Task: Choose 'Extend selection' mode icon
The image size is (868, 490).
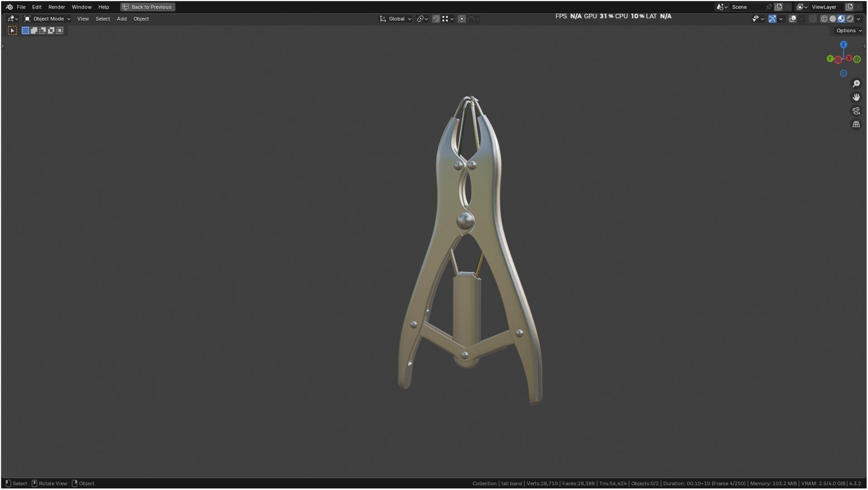Action: pos(34,30)
